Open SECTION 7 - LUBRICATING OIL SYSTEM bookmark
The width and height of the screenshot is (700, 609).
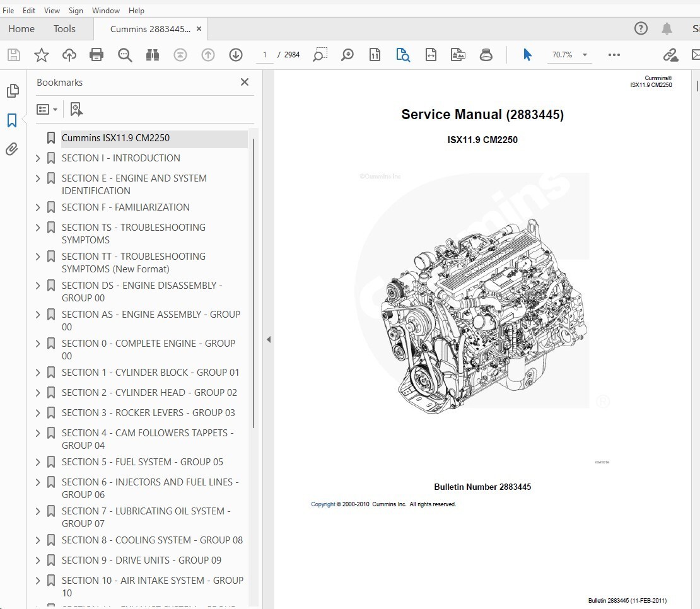(146, 518)
